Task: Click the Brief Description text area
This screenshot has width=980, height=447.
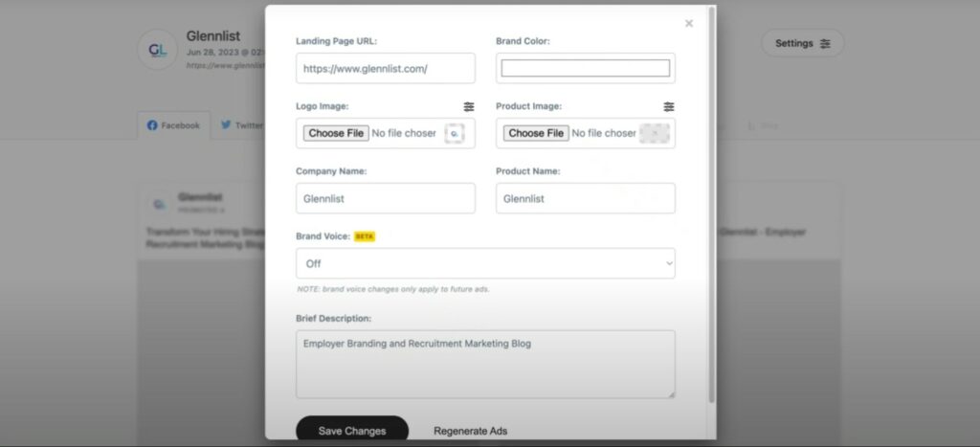Action: (485, 365)
